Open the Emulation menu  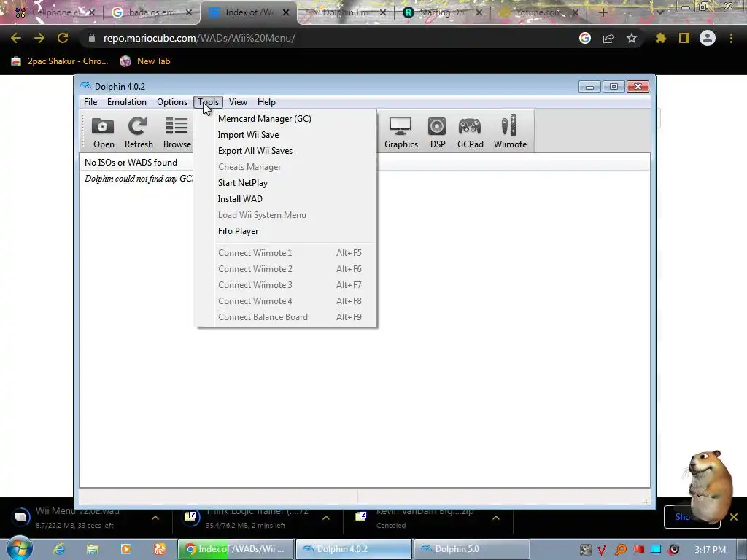coord(127,102)
